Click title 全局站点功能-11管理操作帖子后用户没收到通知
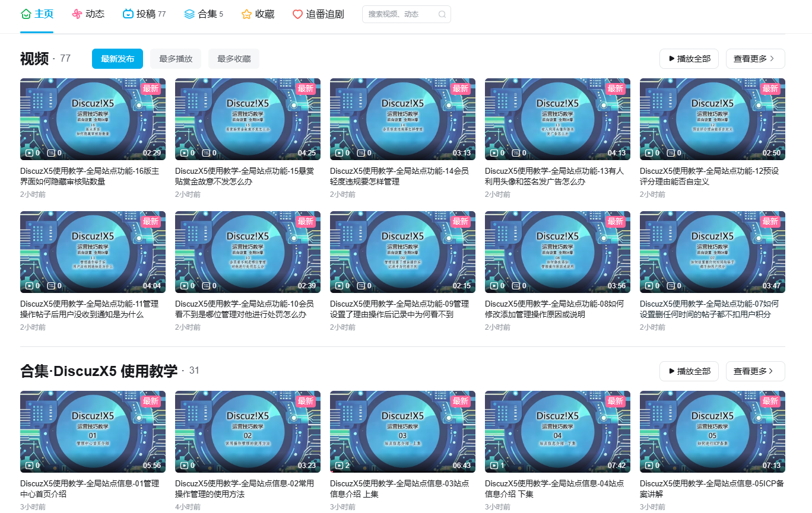 90,309
